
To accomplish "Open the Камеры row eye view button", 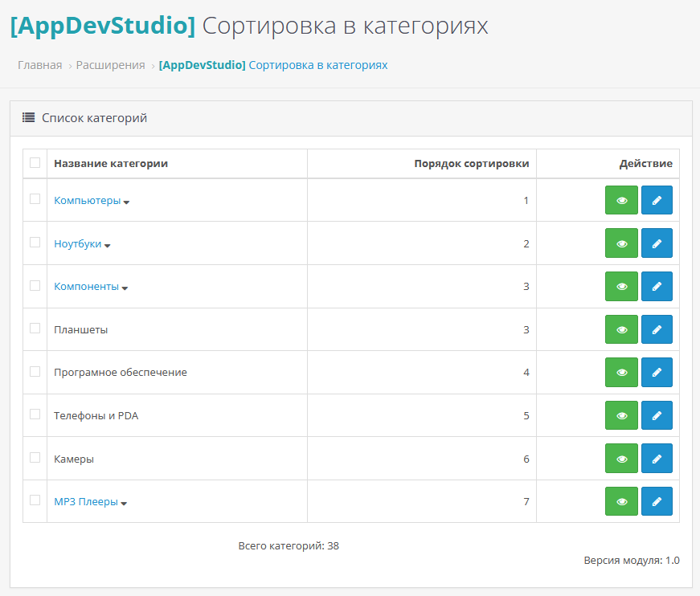I will coord(621,459).
